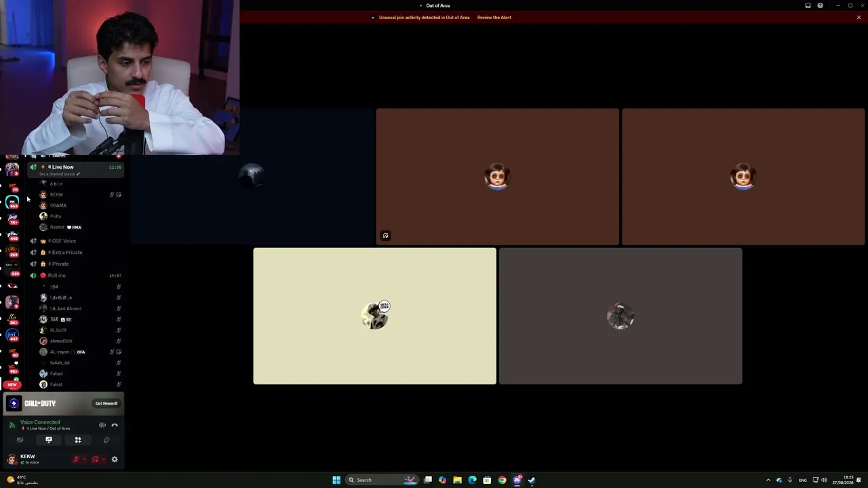Open Discord user settings gear
Image resolution: width=868 pixels, height=488 pixels.
115,460
